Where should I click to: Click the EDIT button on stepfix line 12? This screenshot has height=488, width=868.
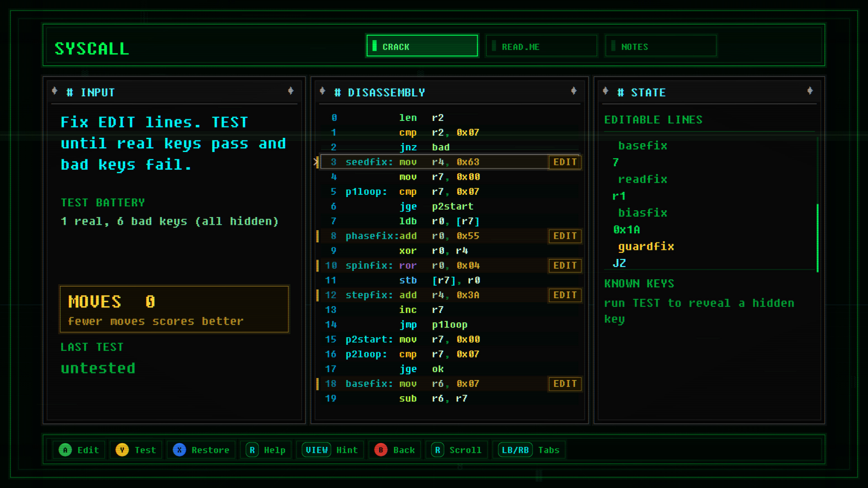point(565,295)
